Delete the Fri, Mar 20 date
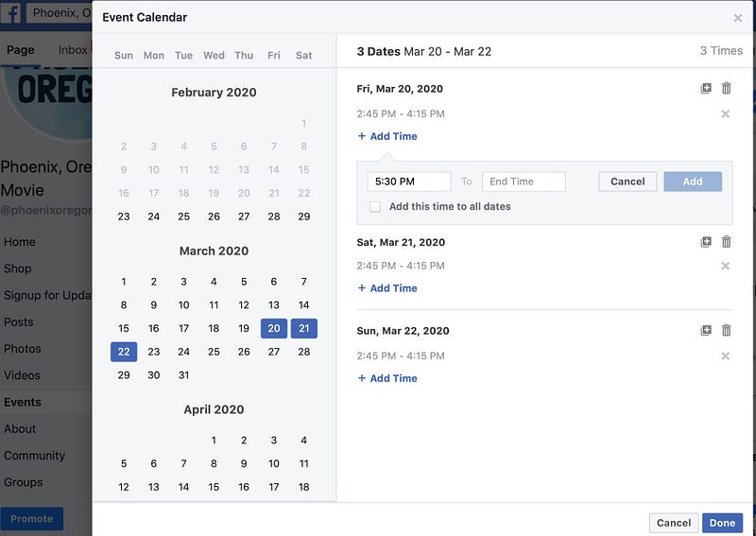Viewport: 756px width, 536px height. coord(727,89)
